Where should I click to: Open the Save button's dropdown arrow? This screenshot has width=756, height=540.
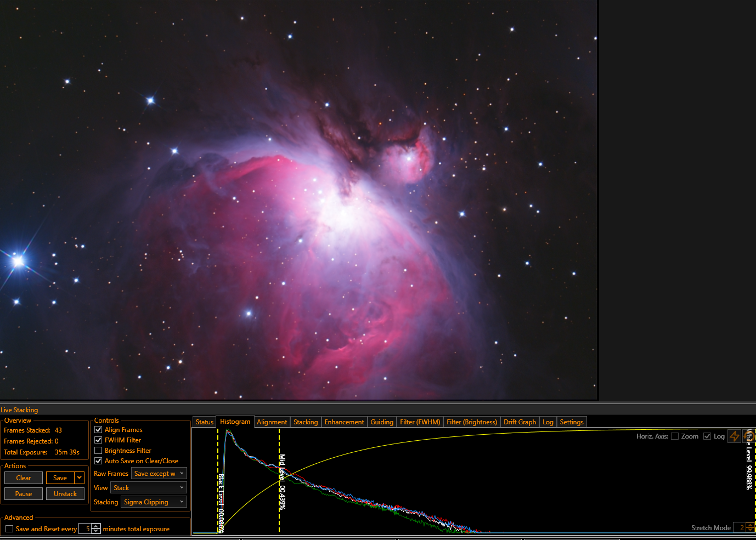tap(80, 478)
